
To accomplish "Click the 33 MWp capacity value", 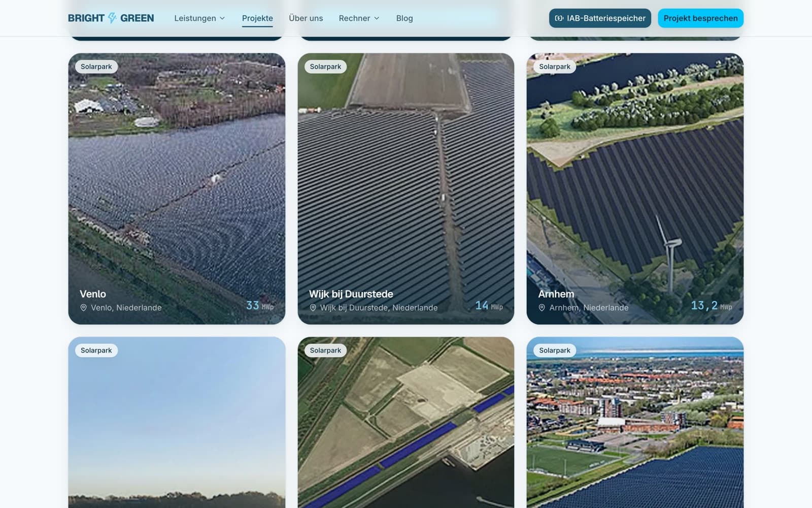I will [x=260, y=305].
